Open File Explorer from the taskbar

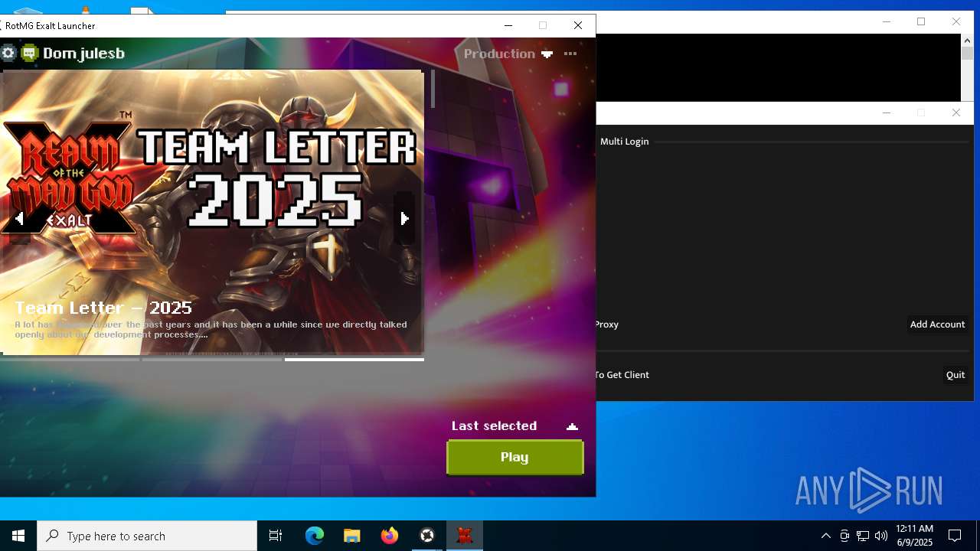click(x=352, y=536)
